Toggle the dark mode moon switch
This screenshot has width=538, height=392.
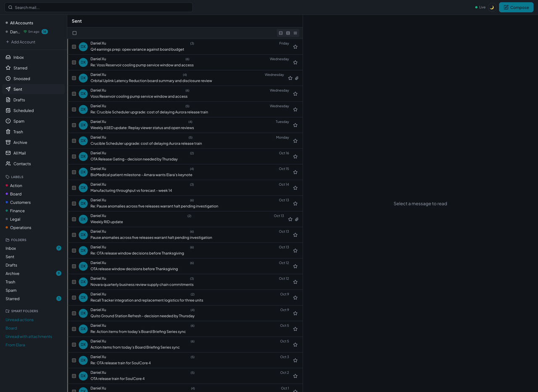coord(492,7)
